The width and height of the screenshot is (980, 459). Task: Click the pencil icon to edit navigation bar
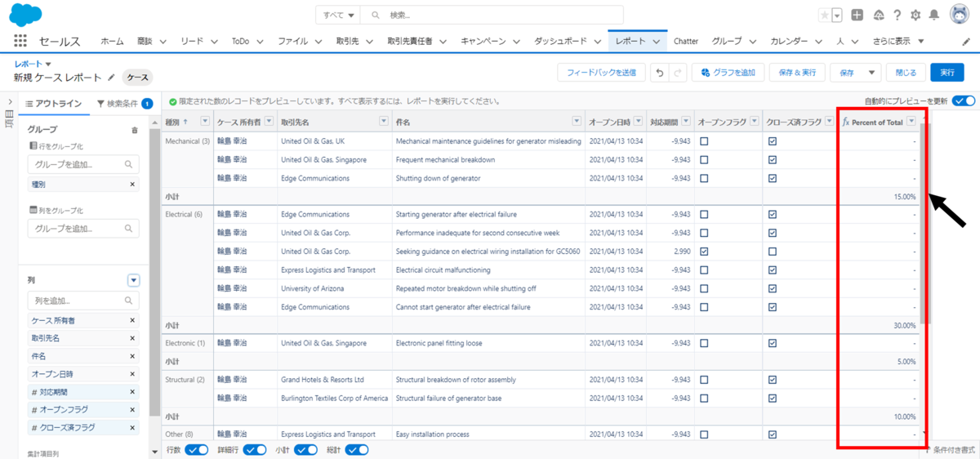(x=964, y=41)
